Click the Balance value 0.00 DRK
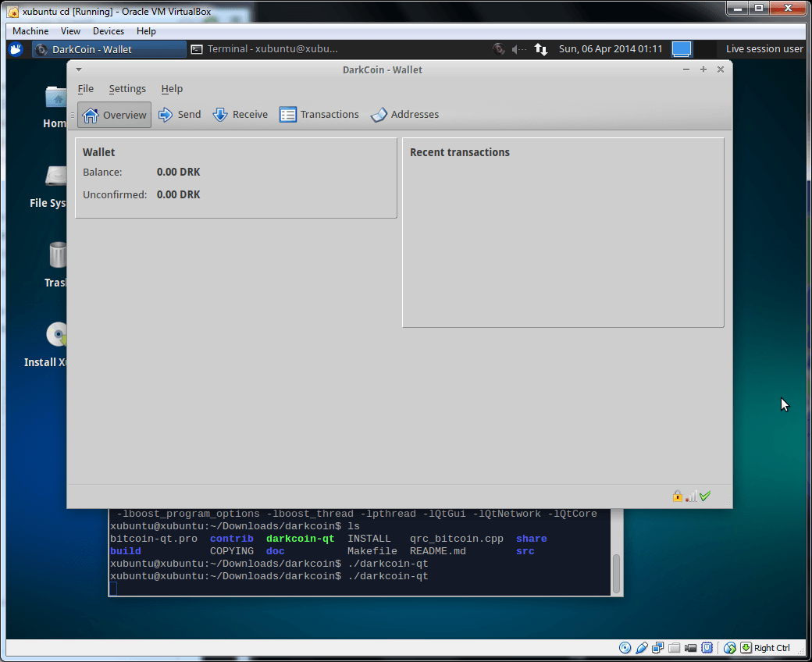The width and height of the screenshot is (812, 662). coord(179,172)
